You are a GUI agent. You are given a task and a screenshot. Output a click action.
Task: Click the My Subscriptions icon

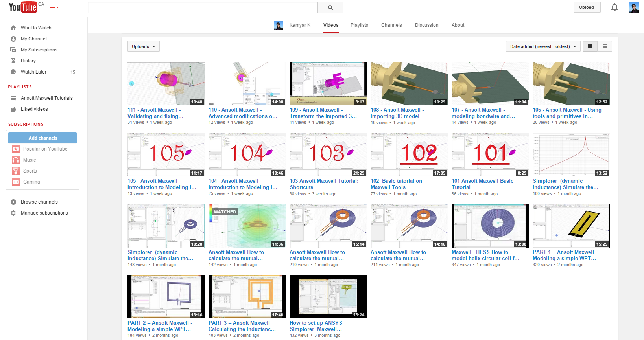click(x=13, y=50)
